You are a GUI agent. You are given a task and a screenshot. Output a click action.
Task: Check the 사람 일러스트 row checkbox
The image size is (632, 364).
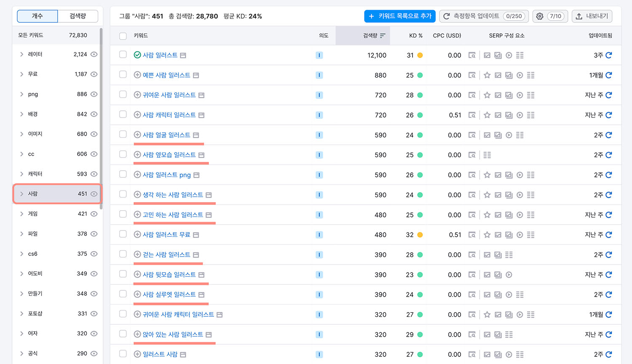point(123,54)
